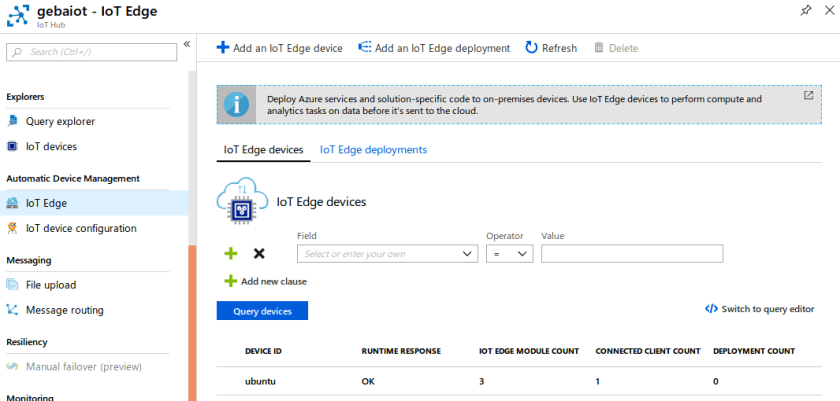Open IoT devices in sidebar
This screenshot has width=840, height=401.
click(x=51, y=146)
